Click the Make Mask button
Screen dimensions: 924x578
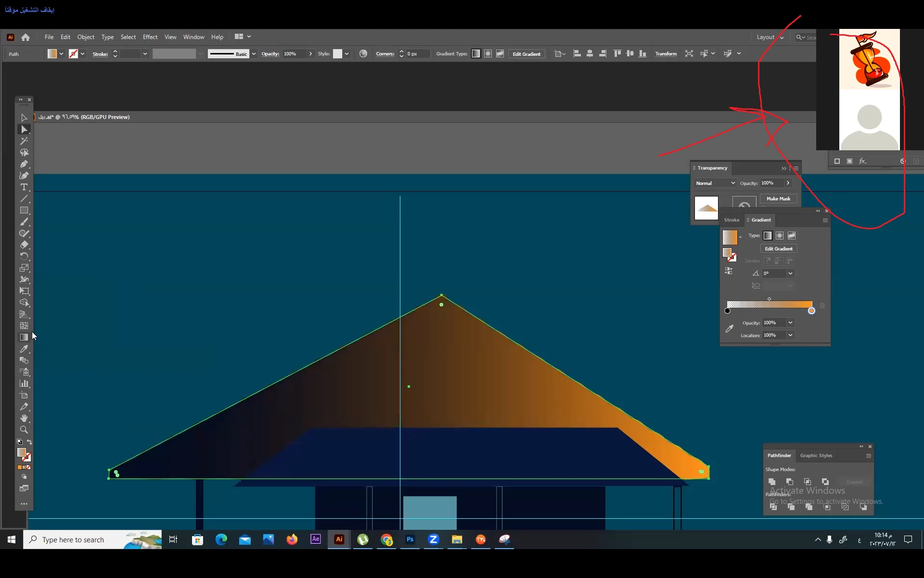tap(778, 198)
